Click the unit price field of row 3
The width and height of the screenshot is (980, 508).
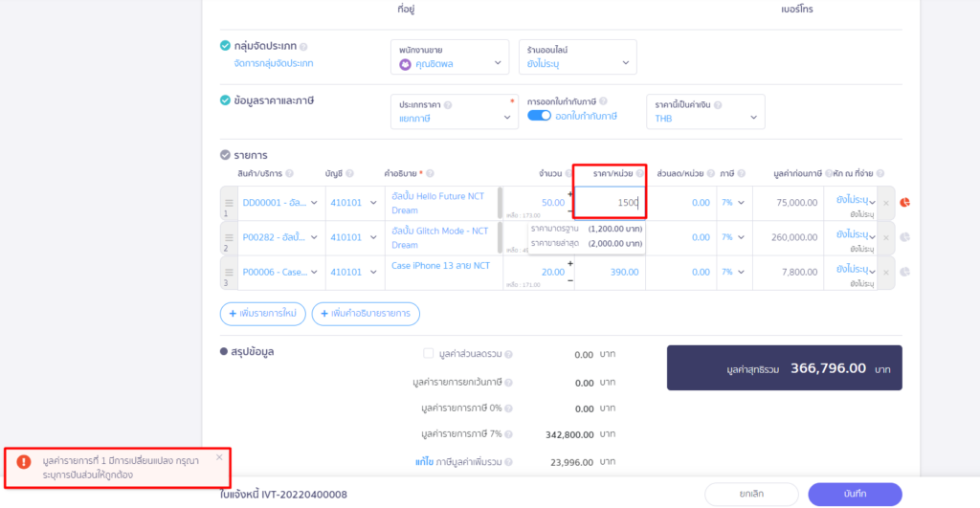(611, 272)
